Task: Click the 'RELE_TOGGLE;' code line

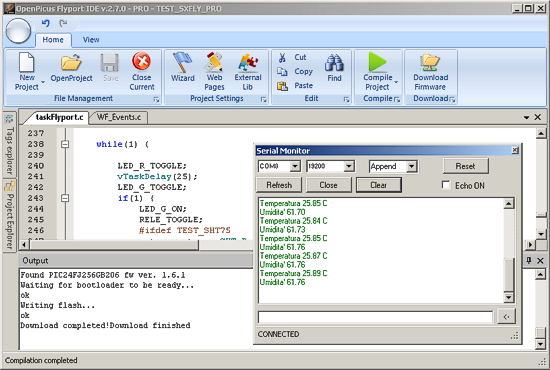Action: click(171, 220)
